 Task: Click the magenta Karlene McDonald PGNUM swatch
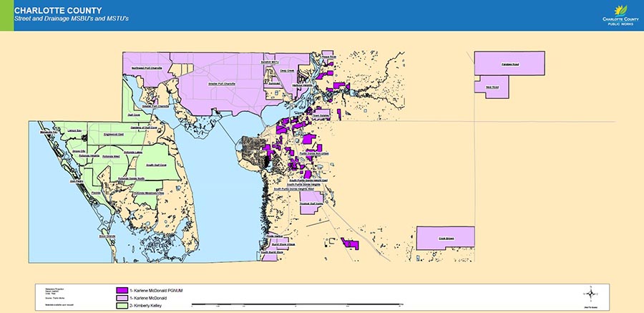pos(122,291)
